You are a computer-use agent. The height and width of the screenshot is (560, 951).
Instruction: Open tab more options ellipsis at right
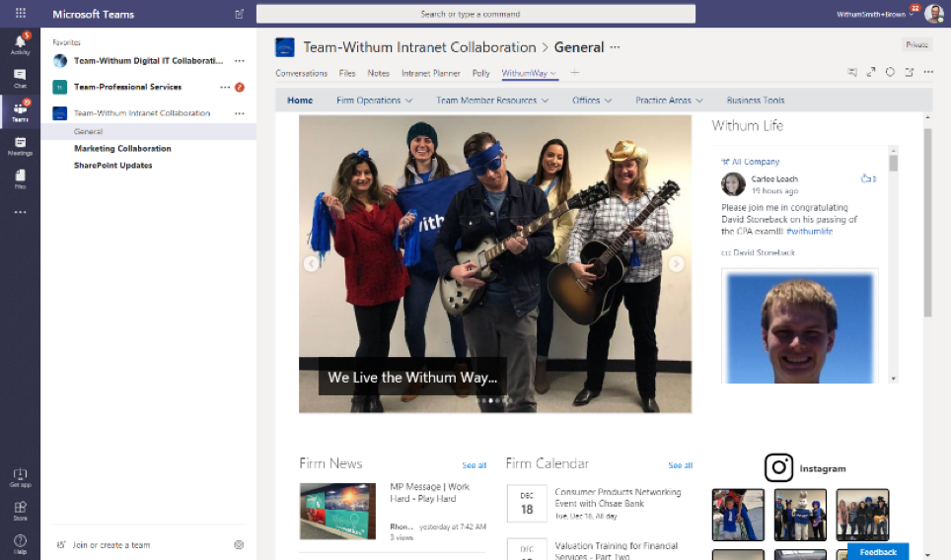tap(928, 72)
